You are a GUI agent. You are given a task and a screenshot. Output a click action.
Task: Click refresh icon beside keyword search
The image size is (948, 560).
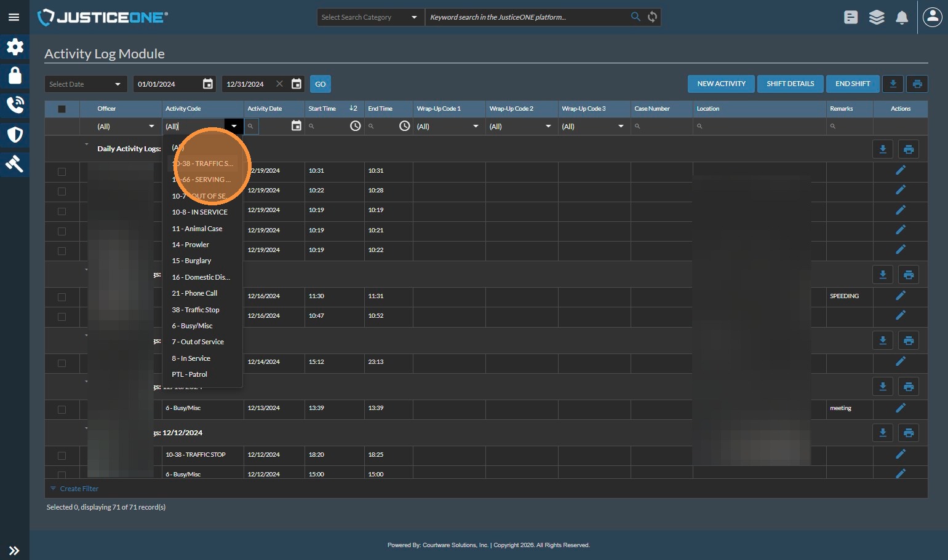pyautogui.click(x=653, y=17)
